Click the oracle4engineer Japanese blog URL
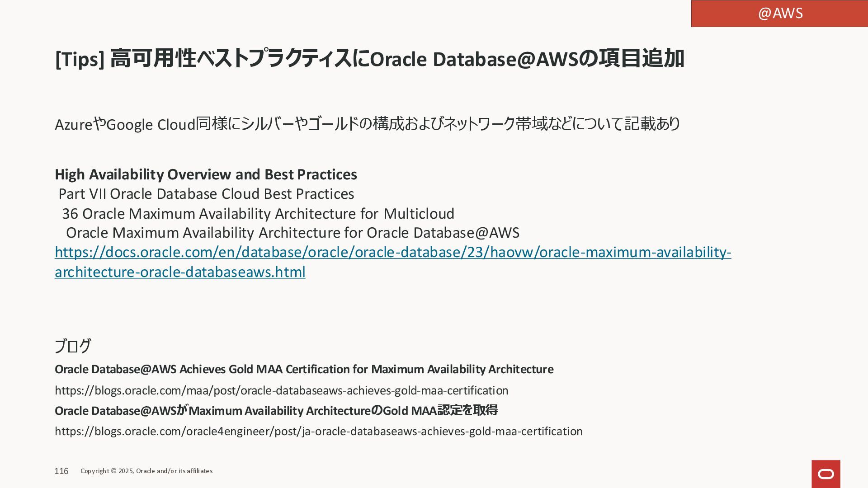Viewport: 868px width, 488px height. click(318, 432)
